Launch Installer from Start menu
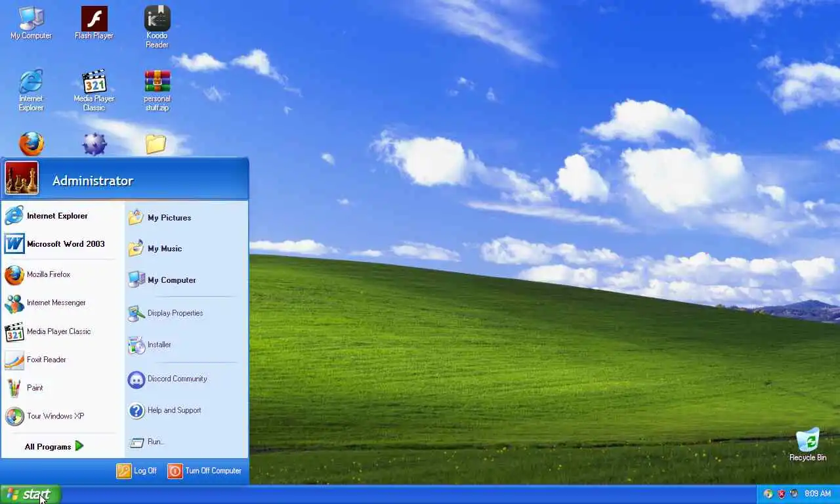 click(186, 345)
